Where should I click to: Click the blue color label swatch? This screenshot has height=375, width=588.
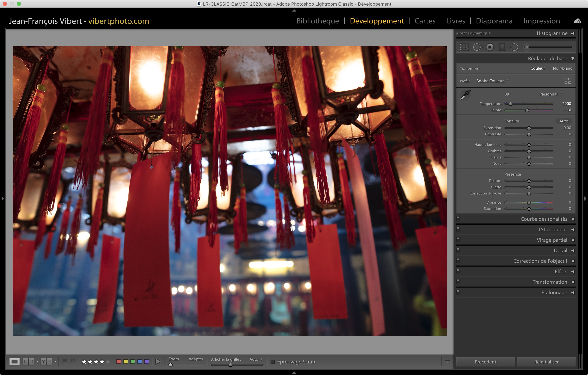tap(140, 362)
